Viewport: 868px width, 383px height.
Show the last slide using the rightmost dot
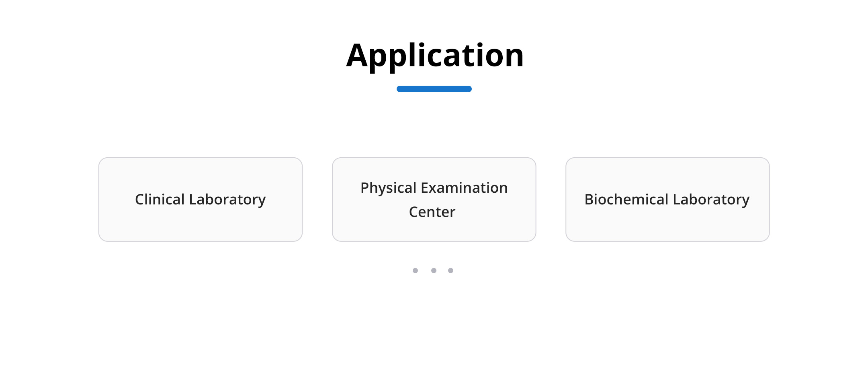coord(450,270)
